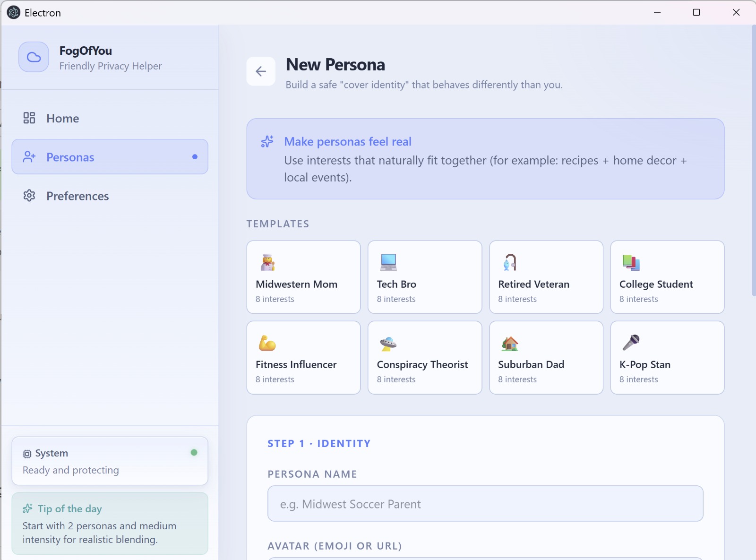Open the System status card
This screenshot has height=560, width=756.
pyautogui.click(x=110, y=461)
